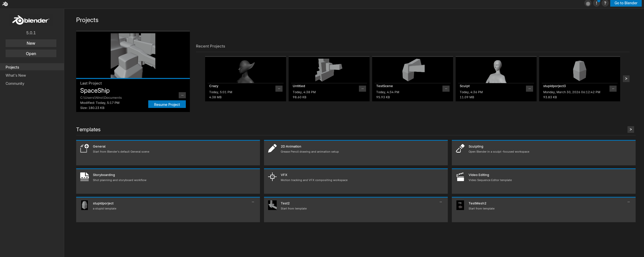This screenshot has height=257, width=644.
Task: Open more options for TestMesh2 template
Action: tap(629, 202)
